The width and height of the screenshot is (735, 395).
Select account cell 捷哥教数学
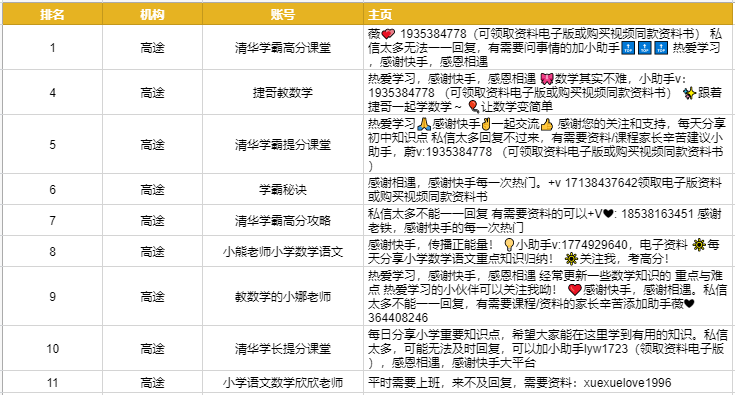pos(283,92)
